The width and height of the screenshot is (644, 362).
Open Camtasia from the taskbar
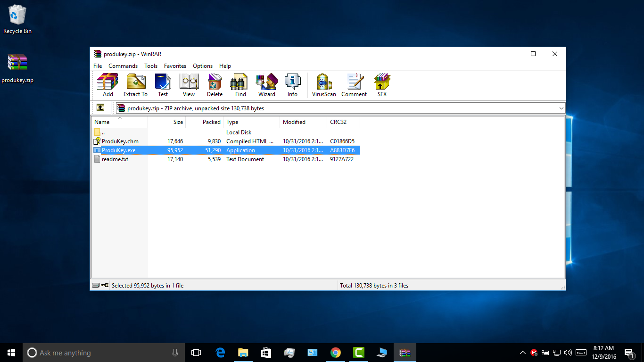(x=358, y=353)
